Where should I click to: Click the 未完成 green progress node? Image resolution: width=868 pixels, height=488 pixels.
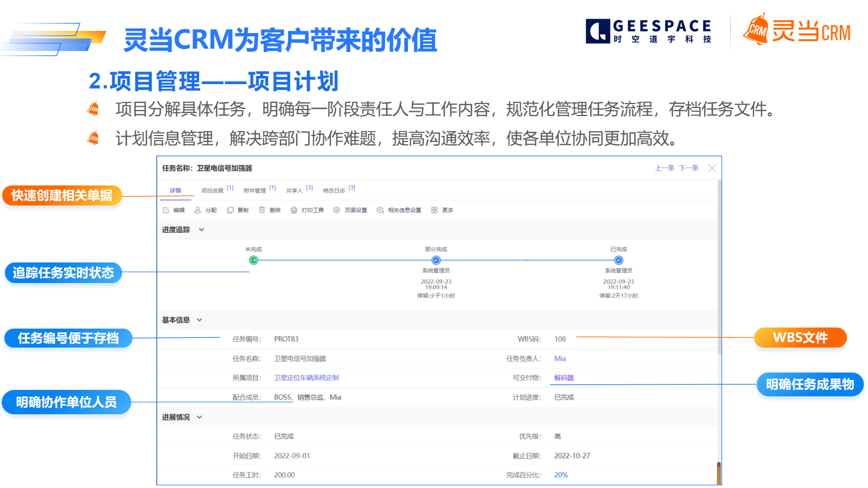(253, 260)
